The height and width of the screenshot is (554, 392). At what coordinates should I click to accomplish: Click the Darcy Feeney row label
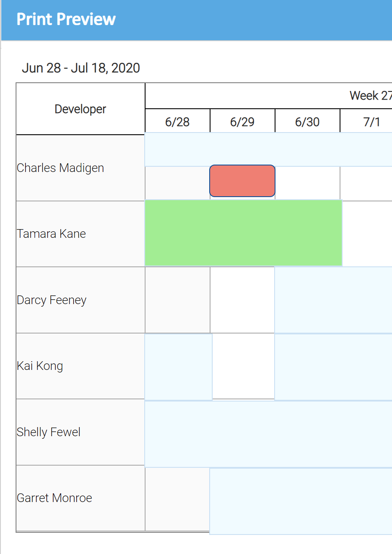[52, 300]
